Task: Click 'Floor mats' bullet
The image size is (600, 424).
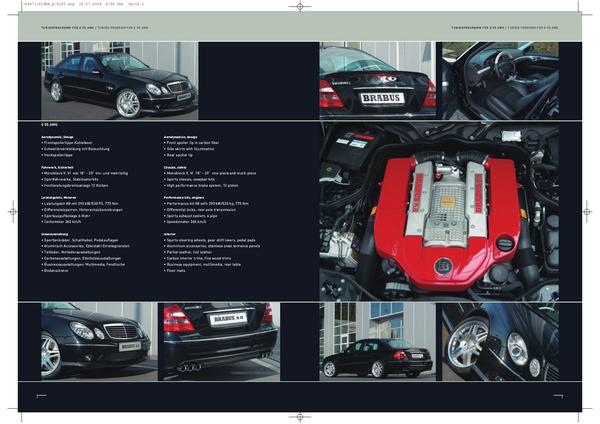Action: pyautogui.click(x=176, y=271)
